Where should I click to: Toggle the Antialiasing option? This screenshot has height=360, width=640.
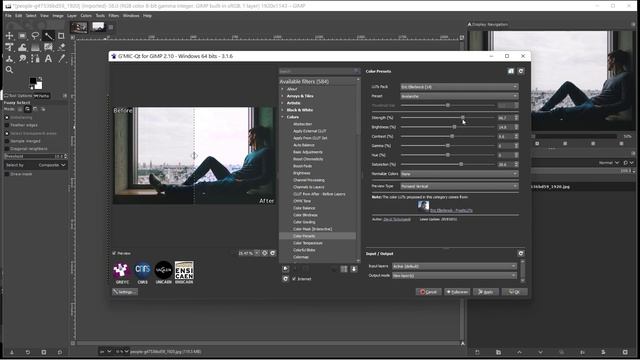pos(7,118)
